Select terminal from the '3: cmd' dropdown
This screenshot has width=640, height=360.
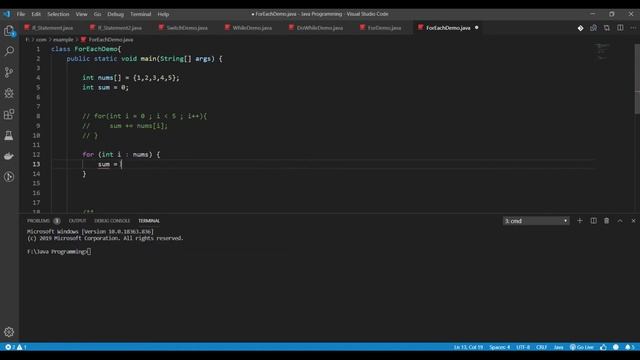pos(536,221)
